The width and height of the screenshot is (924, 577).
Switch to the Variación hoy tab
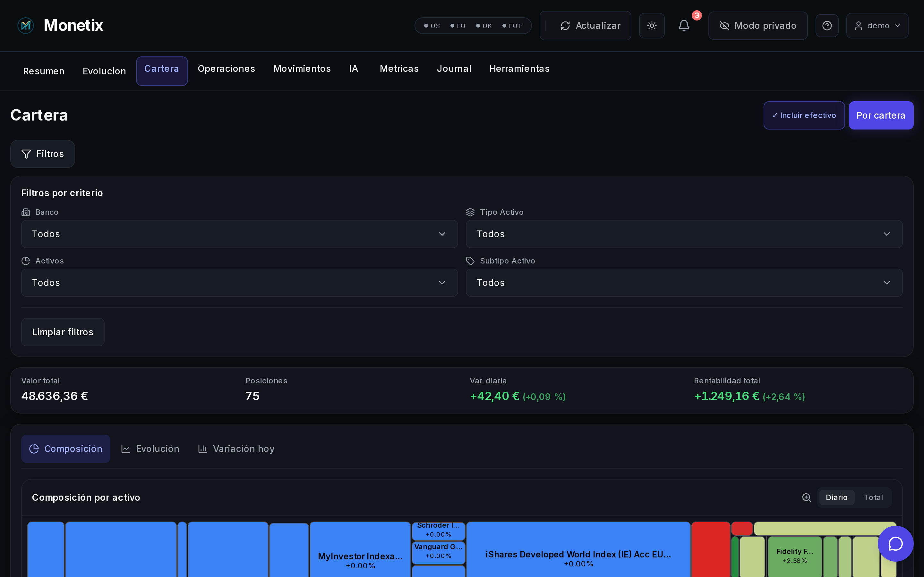pos(236,449)
